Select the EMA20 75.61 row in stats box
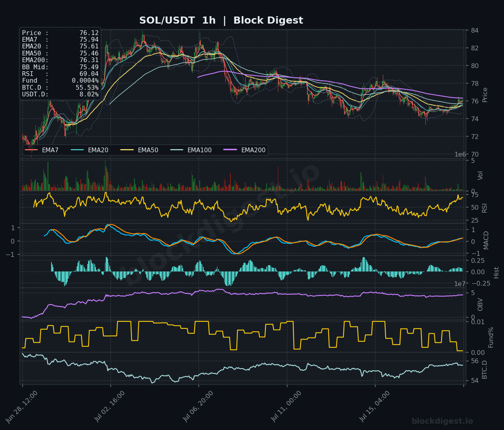 click(x=60, y=46)
